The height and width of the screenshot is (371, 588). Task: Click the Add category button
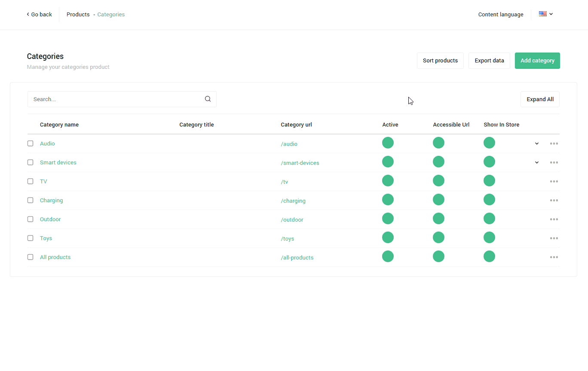tap(537, 61)
